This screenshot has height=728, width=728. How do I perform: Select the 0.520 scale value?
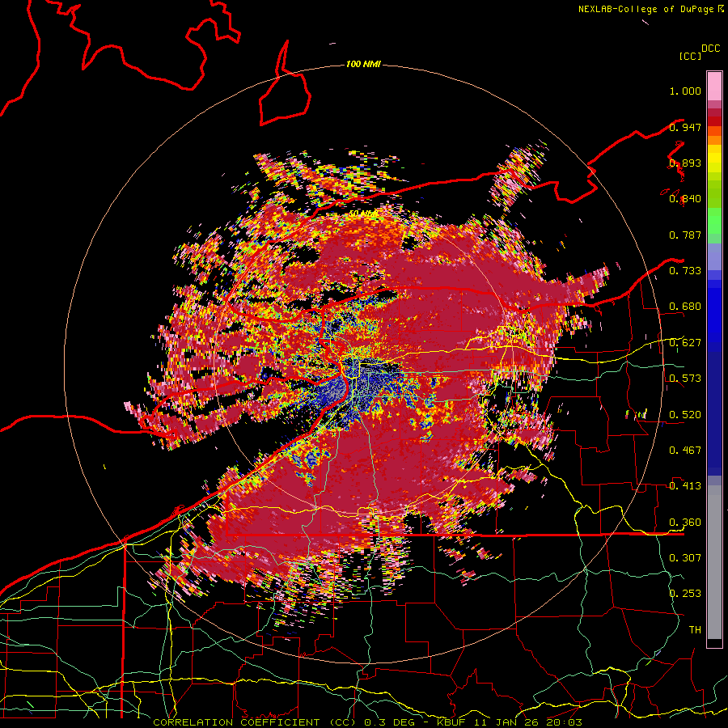point(685,414)
